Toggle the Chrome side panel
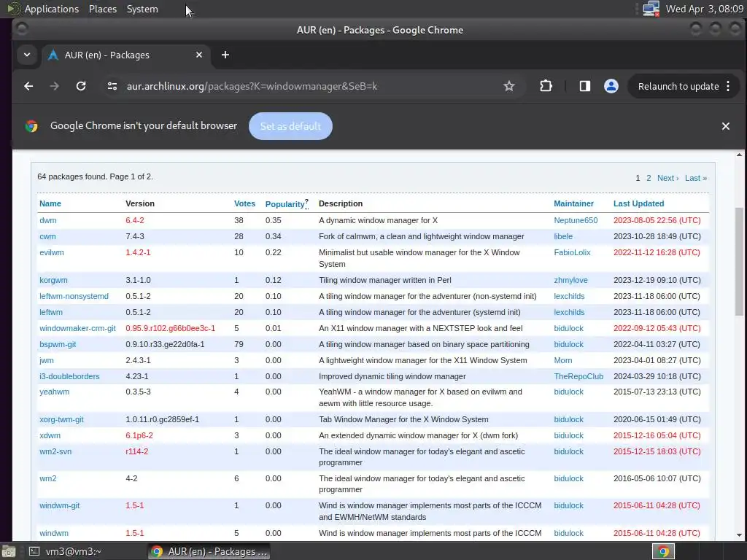 tap(584, 86)
